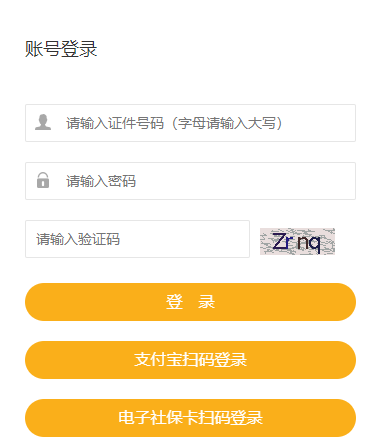This screenshot has width=381, height=448.
Task: Focus the 请输入验证码 captcha field
Action: [x=137, y=239]
